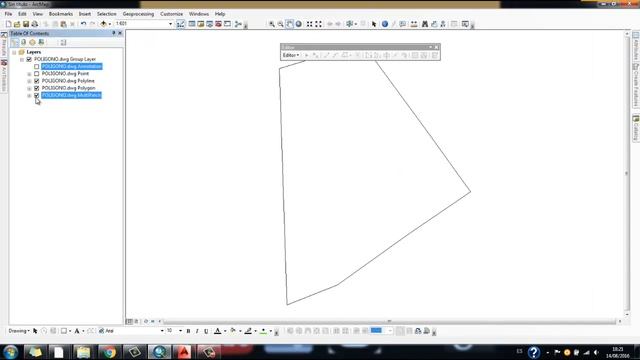640x360 pixels.
Task: Open the Catalog side tab
Action: pyautogui.click(x=636, y=128)
